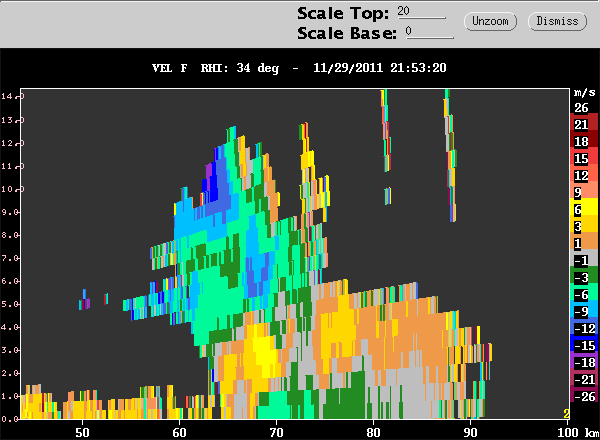Click the 50 km range axis label
This screenshot has height=440, width=600.
click(82, 433)
